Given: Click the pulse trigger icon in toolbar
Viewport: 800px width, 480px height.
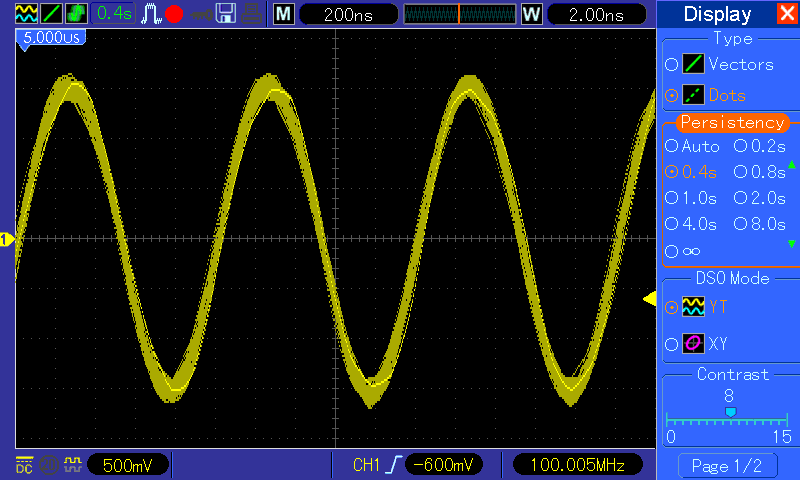Looking at the screenshot, I should coord(151,14).
